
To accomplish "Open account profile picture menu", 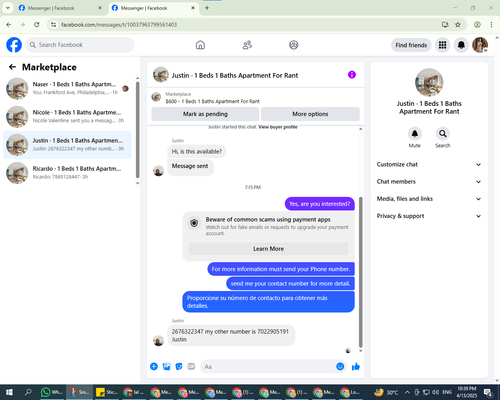I will 480,45.
